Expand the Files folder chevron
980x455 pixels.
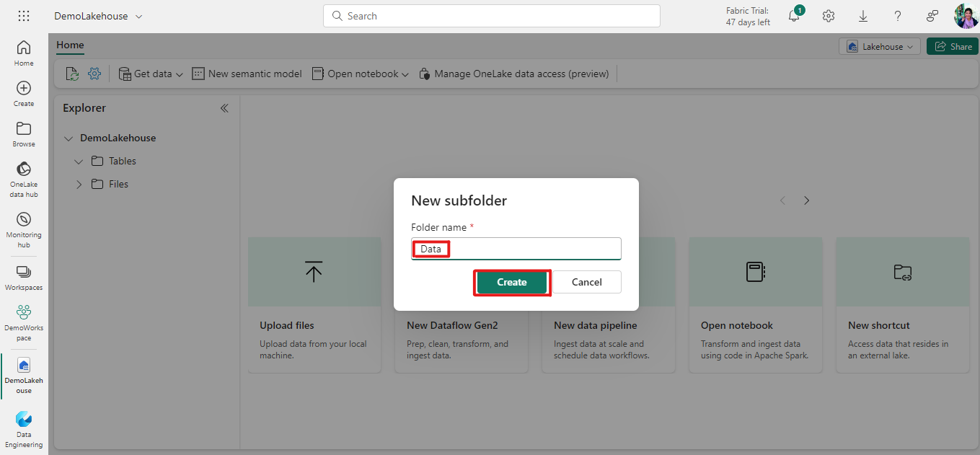point(79,185)
